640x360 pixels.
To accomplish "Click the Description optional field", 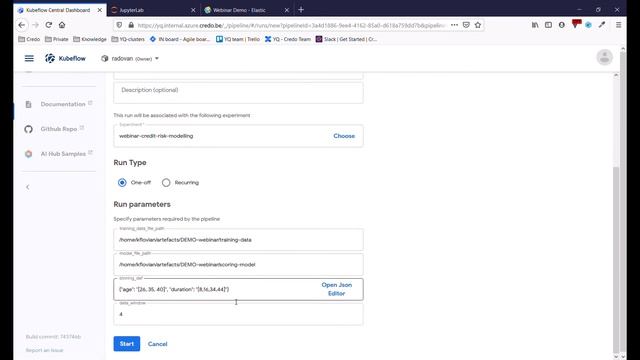I will point(238,93).
